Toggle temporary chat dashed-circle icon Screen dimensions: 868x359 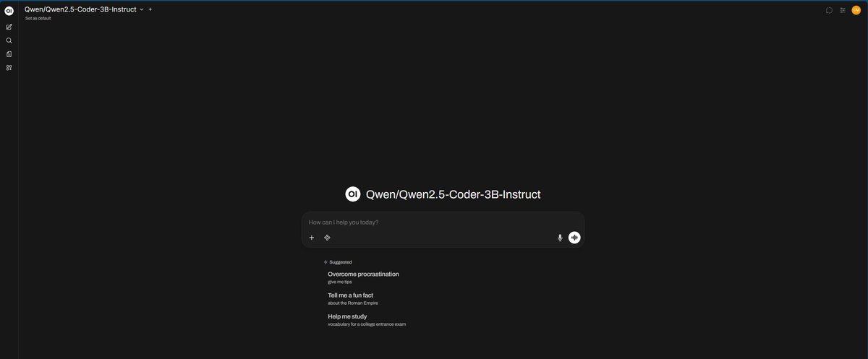[829, 10]
